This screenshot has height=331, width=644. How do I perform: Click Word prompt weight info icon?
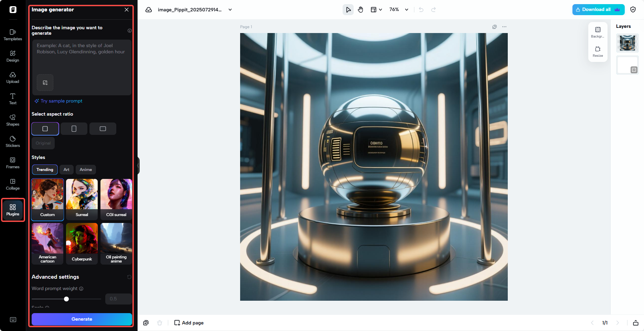pos(81,289)
